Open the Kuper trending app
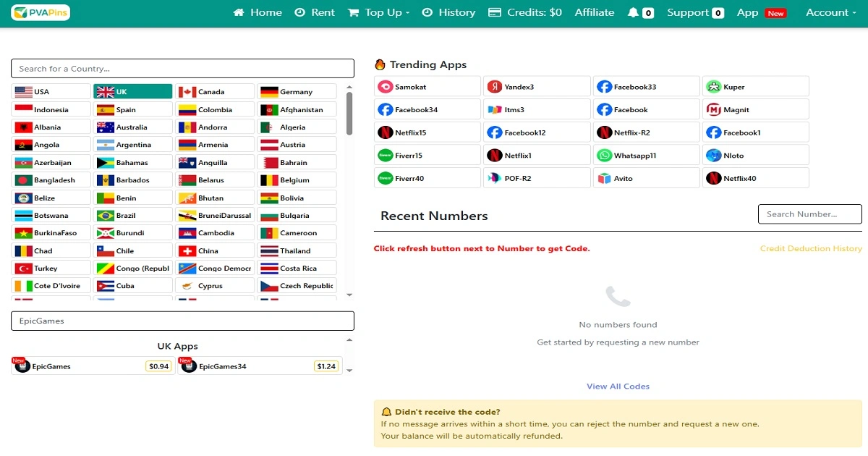This screenshot has width=868, height=456. [x=756, y=86]
